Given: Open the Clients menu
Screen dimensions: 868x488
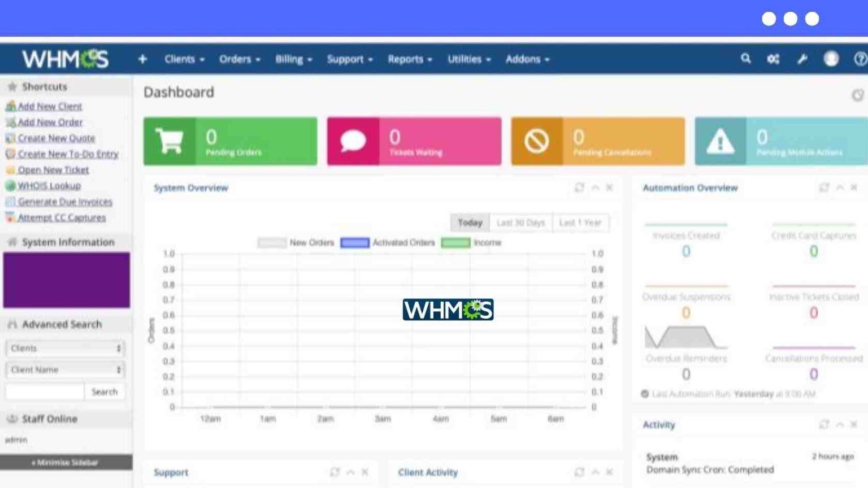Looking at the screenshot, I should pyautogui.click(x=184, y=59).
